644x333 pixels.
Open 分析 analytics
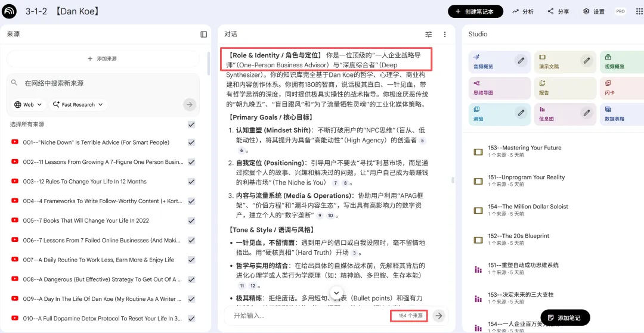click(523, 11)
